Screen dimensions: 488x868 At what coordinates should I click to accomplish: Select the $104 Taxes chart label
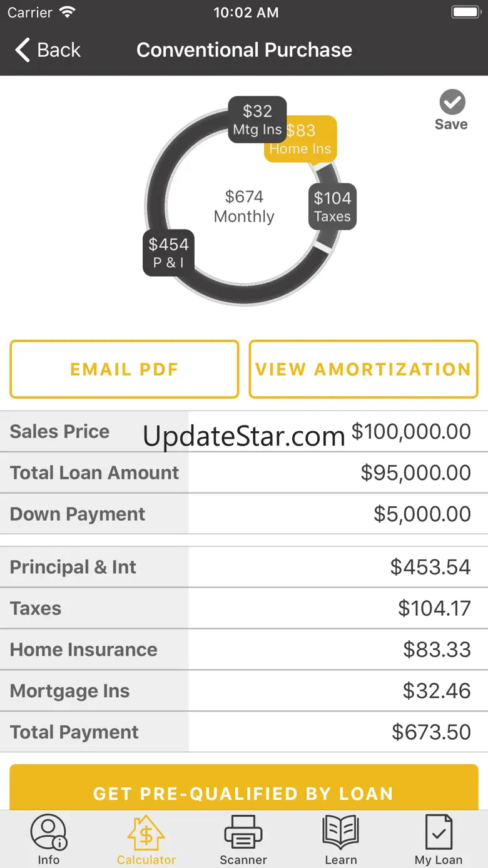(332, 207)
